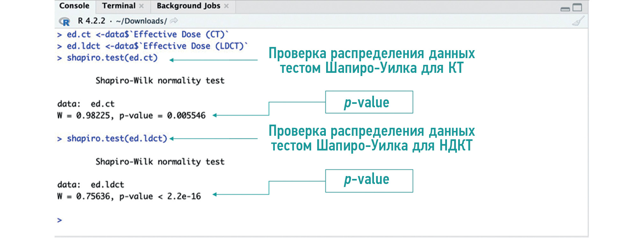The height and width of the screenshot is (238, 644).
Task: Open the Background Jobs tab
Action: (188, 6)
